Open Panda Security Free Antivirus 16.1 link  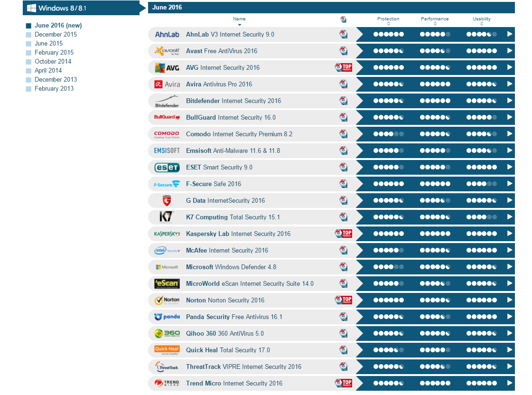coord(234,317)
